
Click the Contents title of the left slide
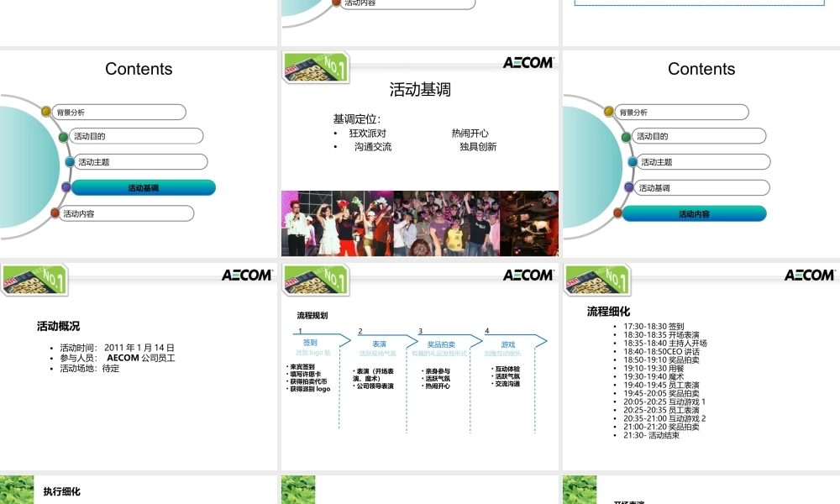pyautogui.click(x=139, y=69)
